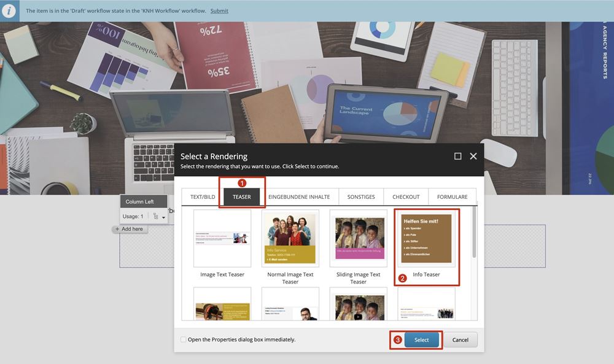Click the Add here placeholder button
614x364 pixels.
coord(128,229)
